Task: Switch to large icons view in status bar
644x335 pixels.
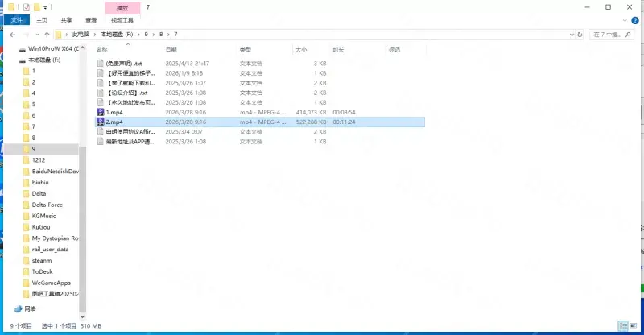Action: pos(634,326)
